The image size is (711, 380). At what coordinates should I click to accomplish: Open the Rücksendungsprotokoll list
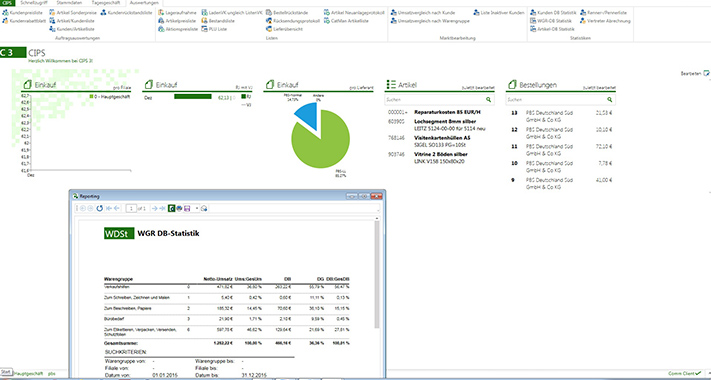293,21
